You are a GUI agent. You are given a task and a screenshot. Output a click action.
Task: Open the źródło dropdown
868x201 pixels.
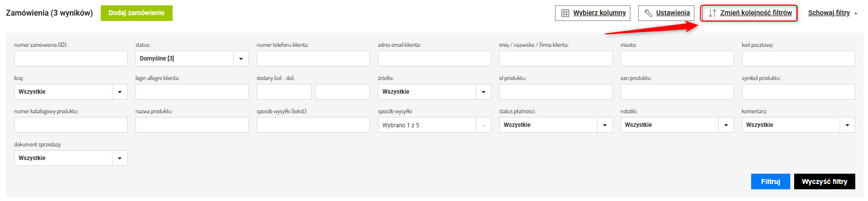click(435, 92)
